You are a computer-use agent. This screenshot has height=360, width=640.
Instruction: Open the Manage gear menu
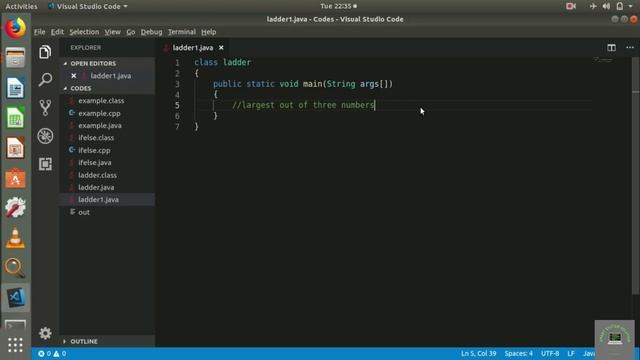coord(45,333)
